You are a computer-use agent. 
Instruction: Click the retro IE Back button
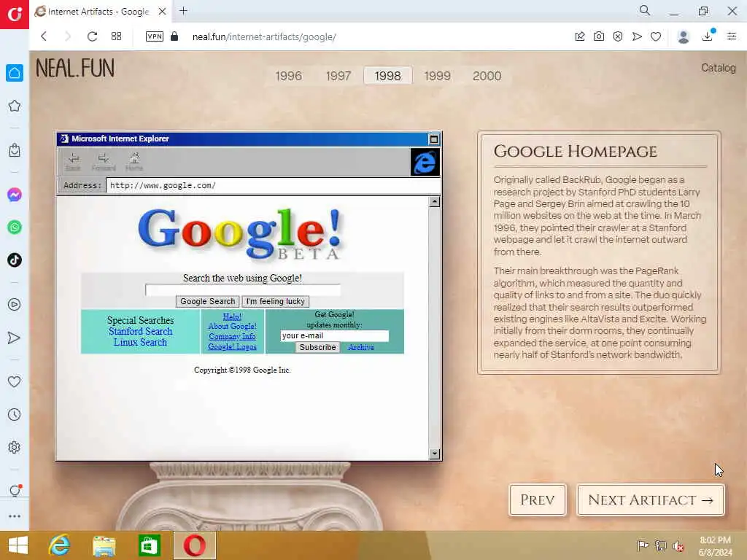click(74, 161)
